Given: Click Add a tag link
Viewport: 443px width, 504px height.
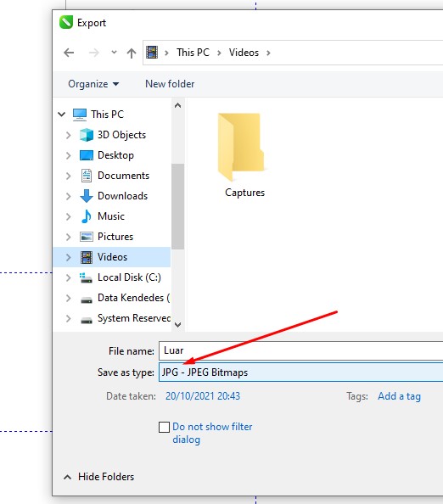Looking at the screenshot, I should (399, 396).
